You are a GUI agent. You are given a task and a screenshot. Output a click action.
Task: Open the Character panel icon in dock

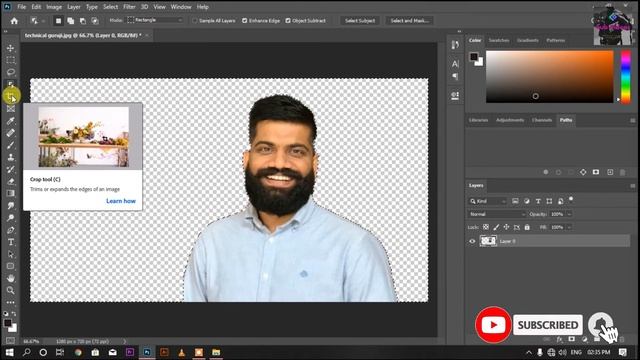click(x=455, y=63)
